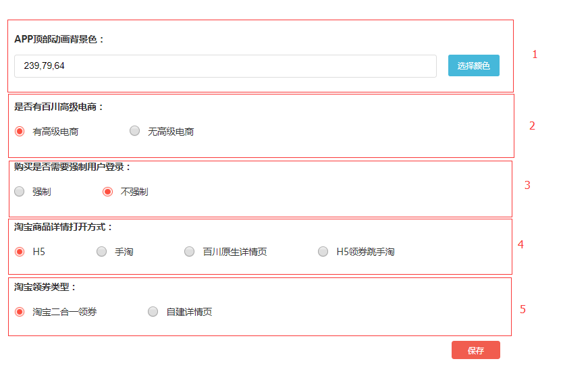Click the 无高级电商 text label
This screenshot has height=380, width=588.
[171, 132]
